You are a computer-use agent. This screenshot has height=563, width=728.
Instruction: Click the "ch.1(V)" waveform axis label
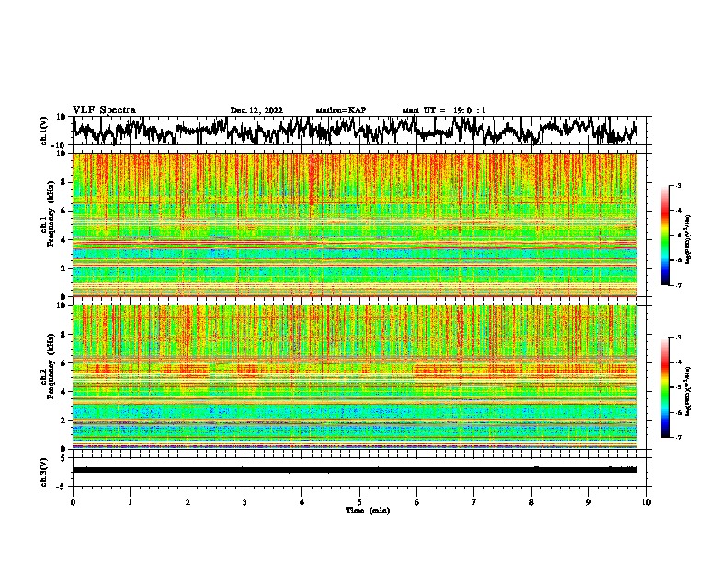click(44, 131)
